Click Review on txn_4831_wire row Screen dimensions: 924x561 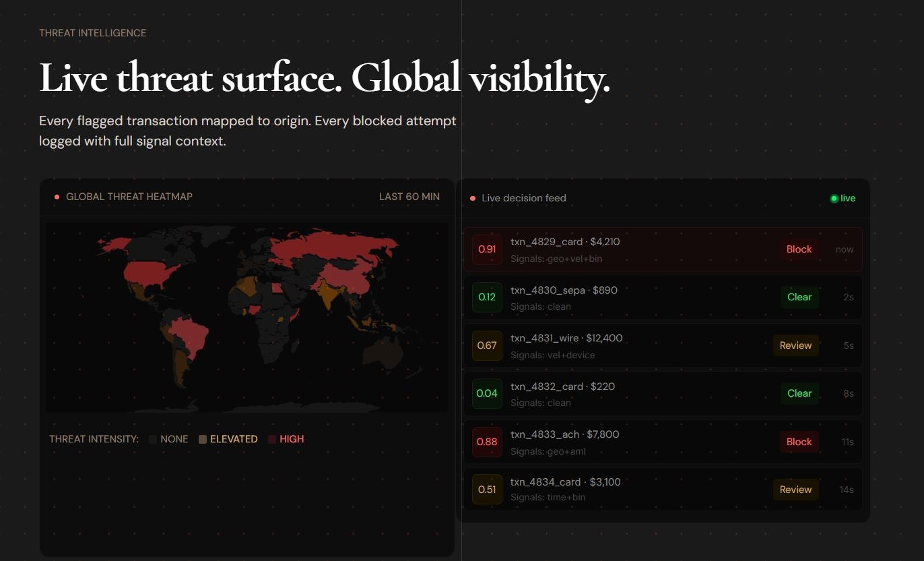point(796,345)
